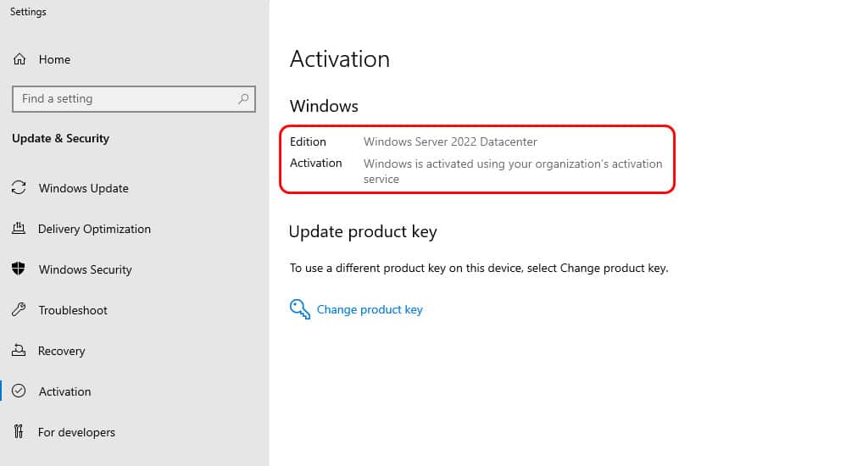
Task: Focus the Find a setting search box
Action: (x=134, y=99)
